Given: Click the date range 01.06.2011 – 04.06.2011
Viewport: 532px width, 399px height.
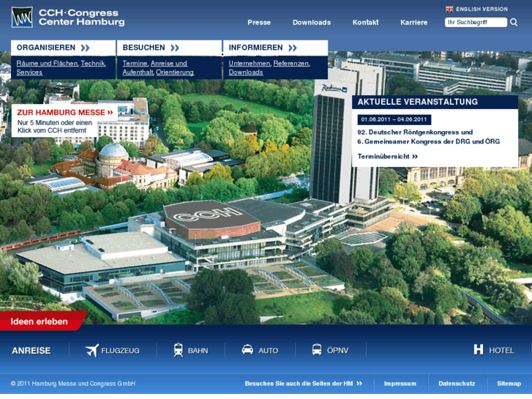Looking at the screenshot, I should point(394,119).
